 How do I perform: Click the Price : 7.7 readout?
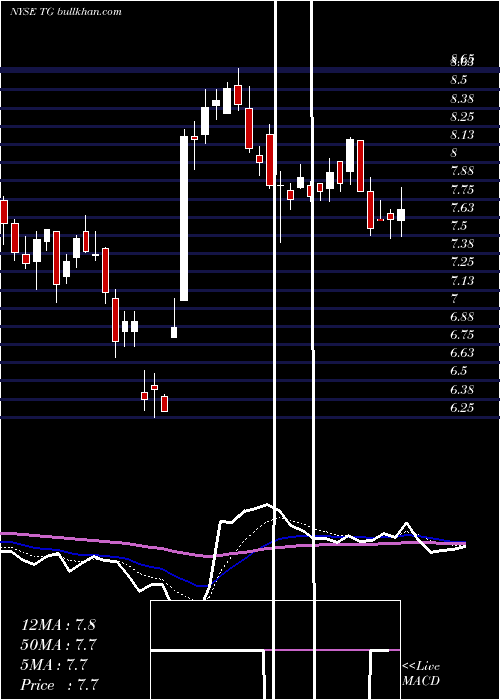pos(59,685)
